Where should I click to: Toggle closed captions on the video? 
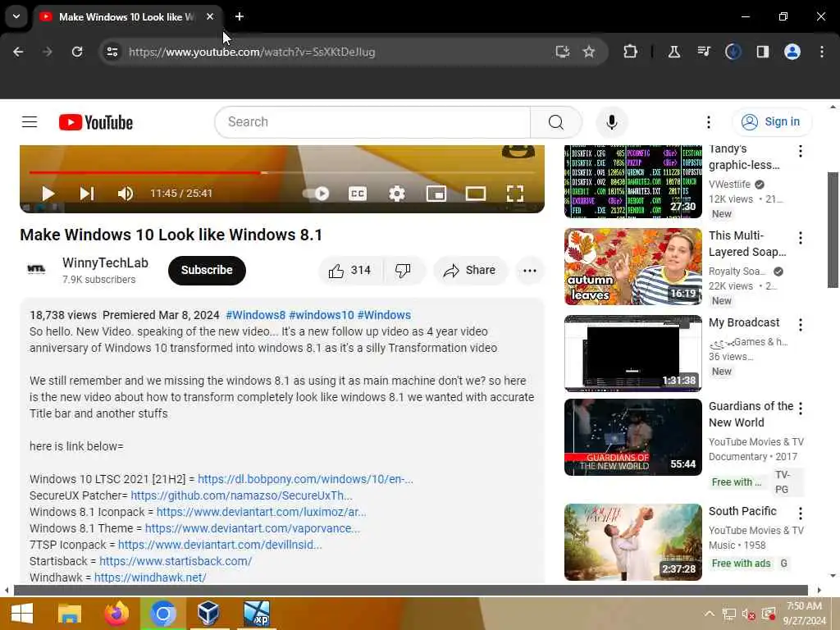pyautogui.click(x=358, y=194)
